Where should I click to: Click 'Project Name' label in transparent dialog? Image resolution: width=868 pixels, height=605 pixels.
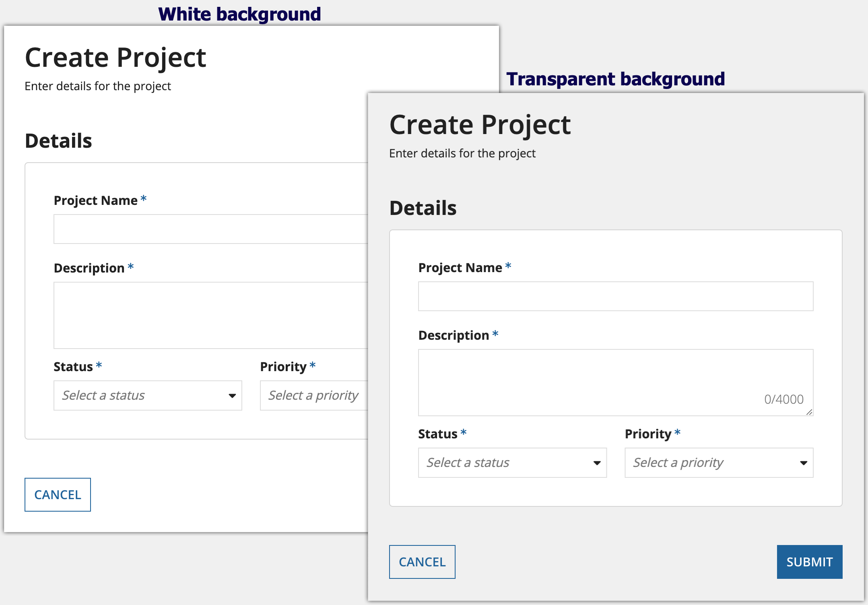[x=460, y=268]
